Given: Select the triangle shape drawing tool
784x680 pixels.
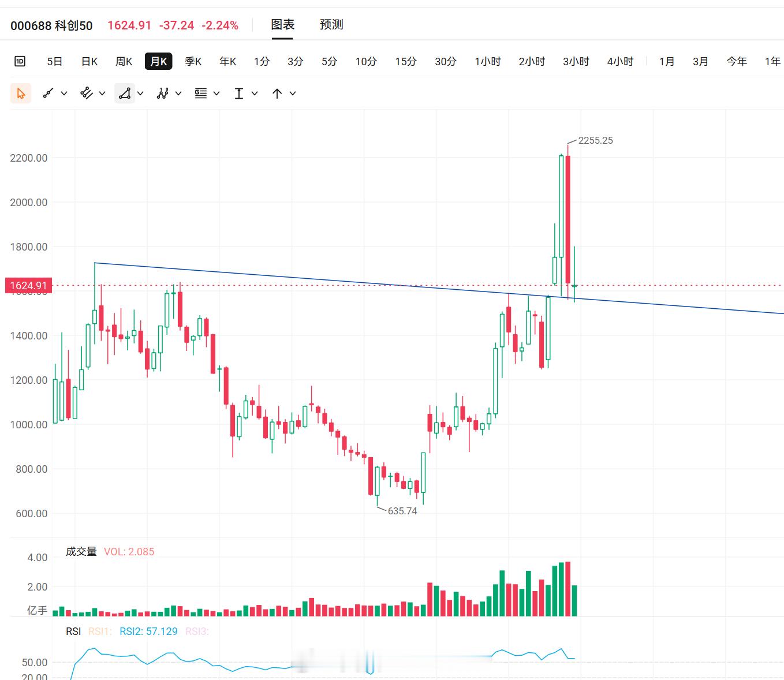Looking at the screenshot, I should pyautogui.click(x=124, y=93).
